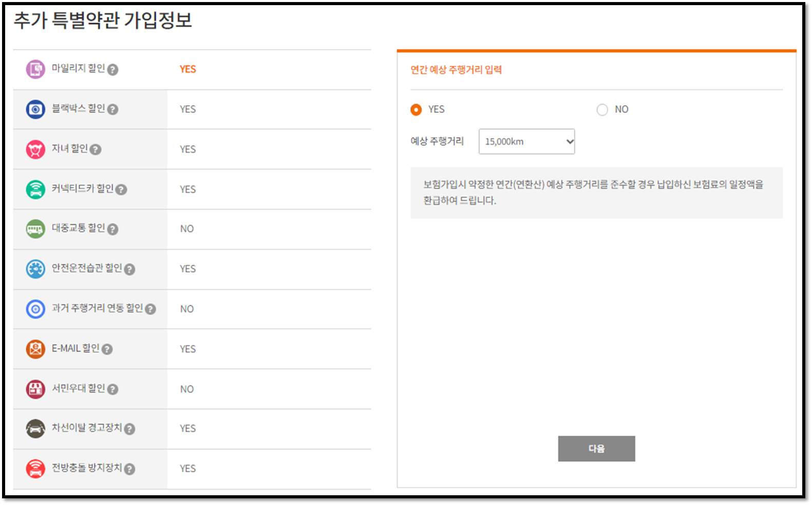Screen dimensions: 812x505
Task: Open help for 차선이탈 경고장치
Action: pos(130,429)
